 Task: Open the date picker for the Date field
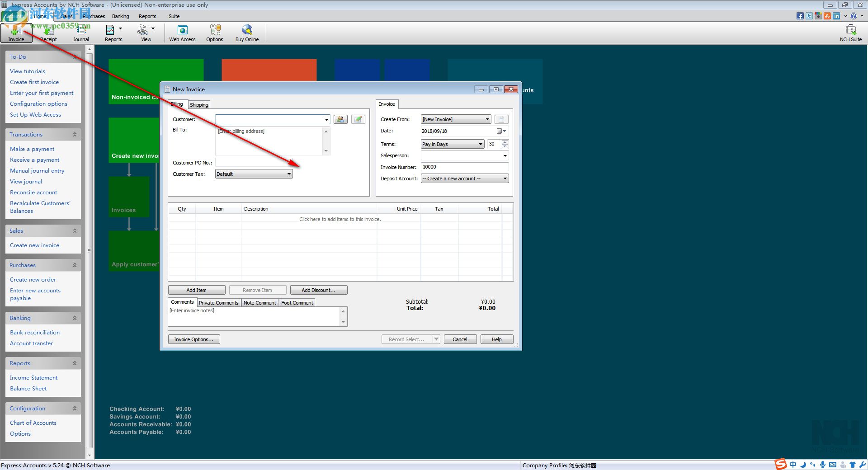click(x=500, y=131)
